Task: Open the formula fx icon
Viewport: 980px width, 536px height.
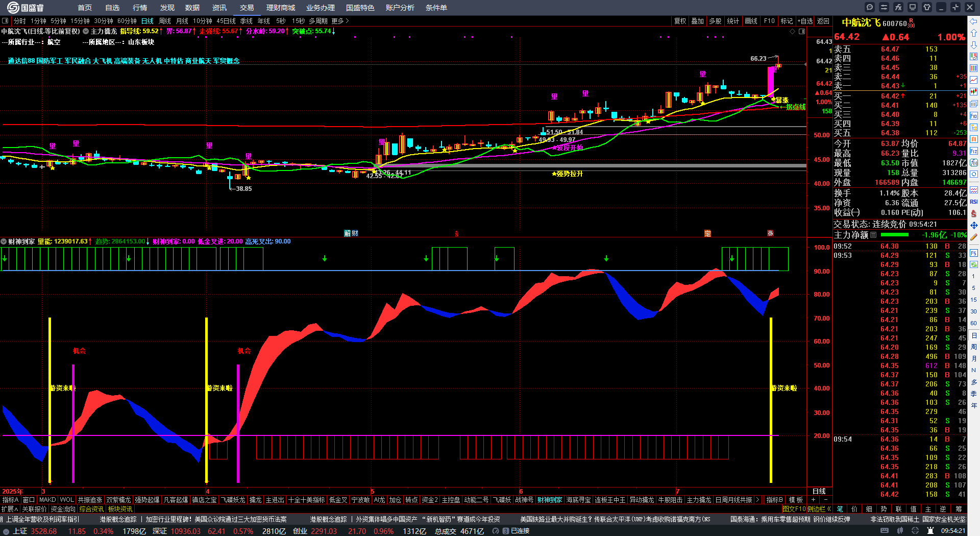Action: (898, 7)
